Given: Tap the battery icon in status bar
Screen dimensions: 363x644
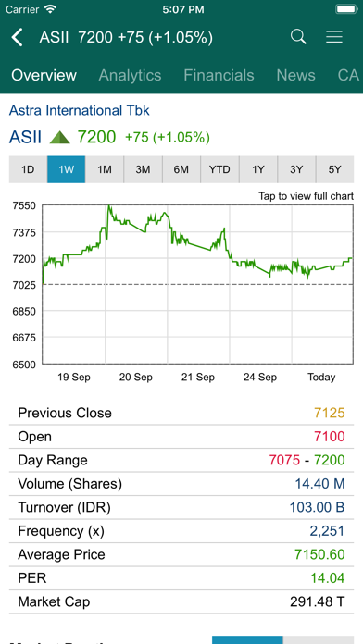Looking at the screenshot, I should click(x=345, y=9).
